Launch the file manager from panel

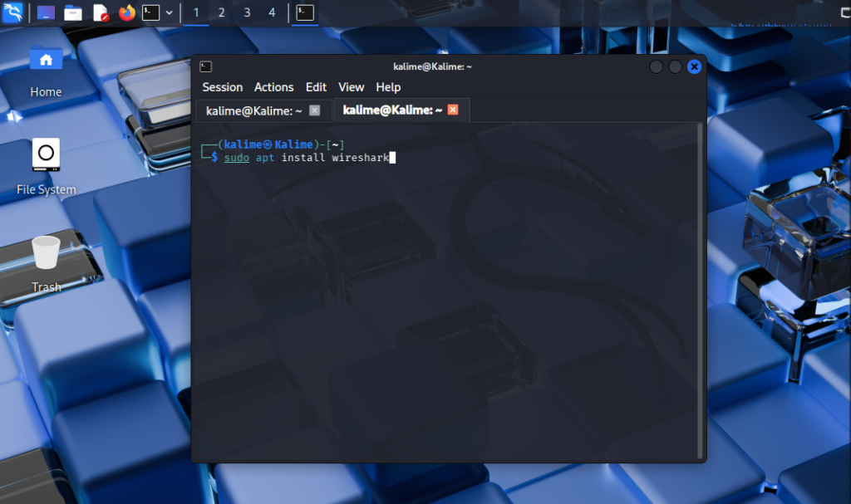[73, 12]
